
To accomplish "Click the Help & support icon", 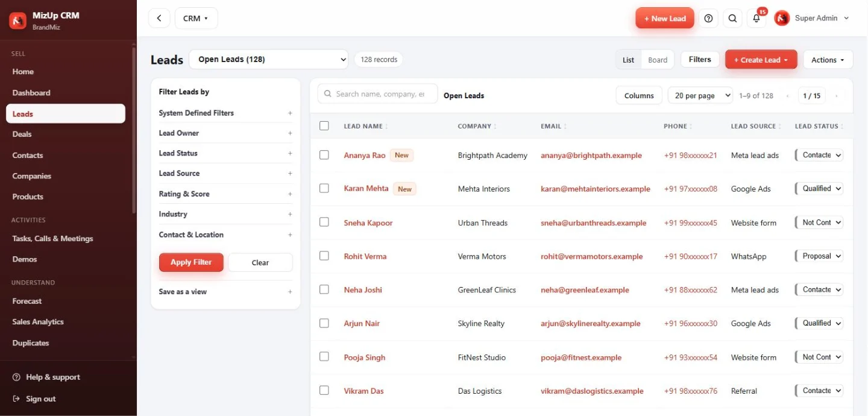I will coord(16,377).
